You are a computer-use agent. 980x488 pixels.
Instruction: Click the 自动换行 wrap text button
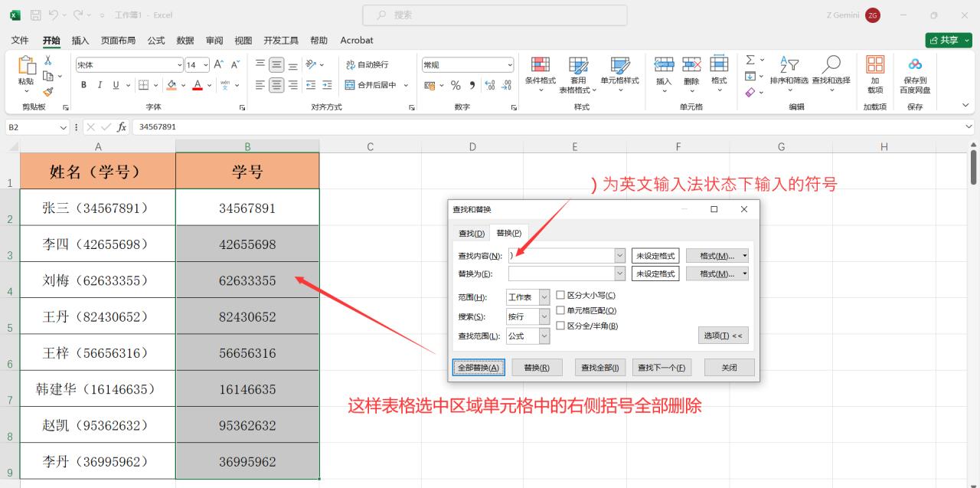tap(367, 65)
